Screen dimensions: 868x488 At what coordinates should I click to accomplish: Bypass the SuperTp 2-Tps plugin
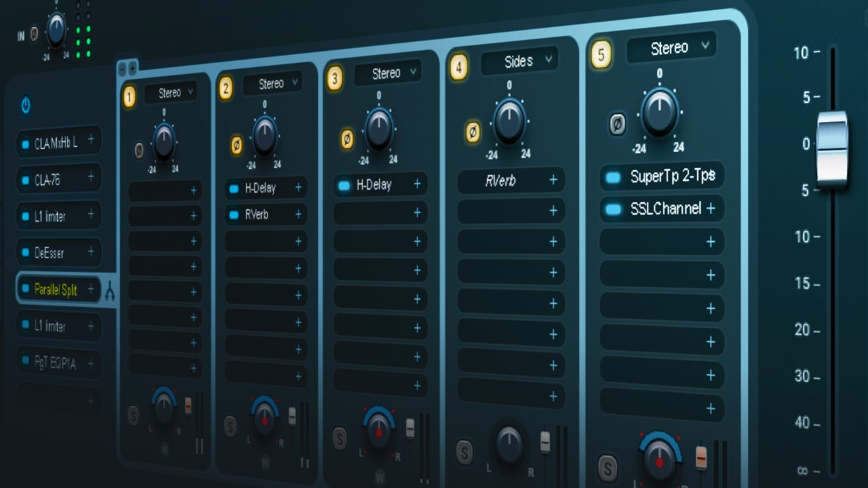(613, 178)
